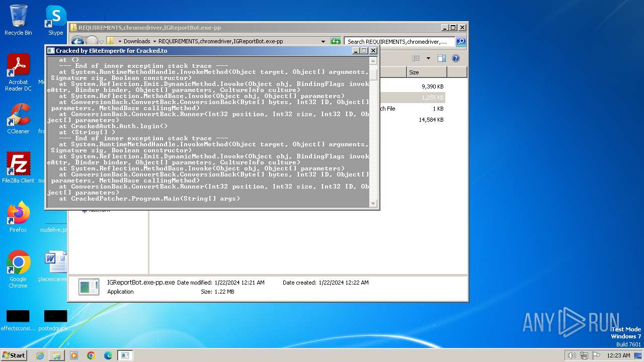The width and height of the screenshot is (644, 362).
Task: Launch Skype from the desktop
Action: [55, 20]
